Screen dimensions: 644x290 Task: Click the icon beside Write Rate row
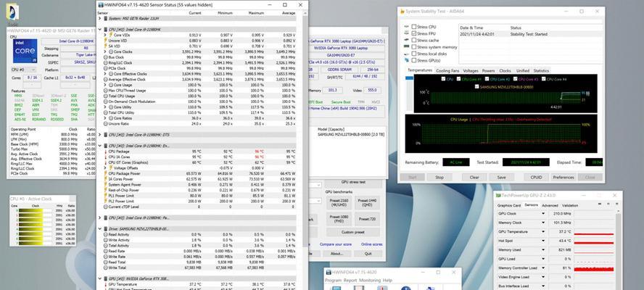105,257
